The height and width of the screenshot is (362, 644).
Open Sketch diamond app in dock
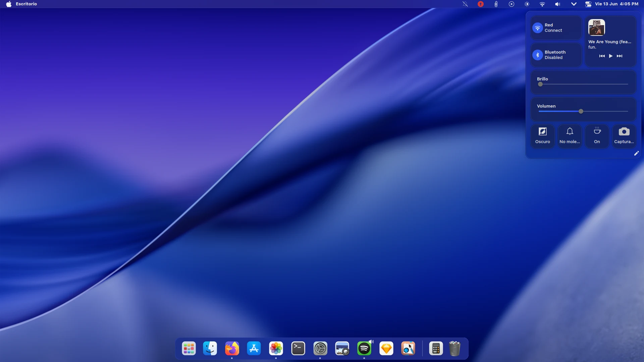coord(386,349)
